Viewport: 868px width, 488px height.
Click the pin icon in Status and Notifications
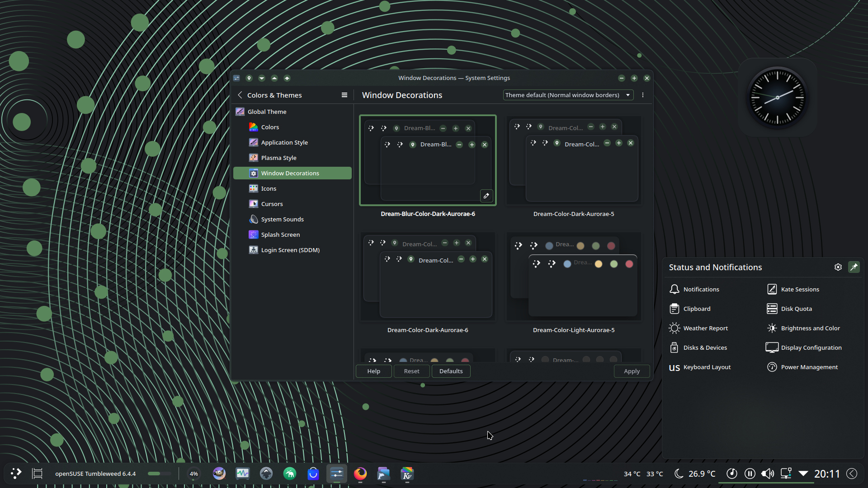coord(854,267)
